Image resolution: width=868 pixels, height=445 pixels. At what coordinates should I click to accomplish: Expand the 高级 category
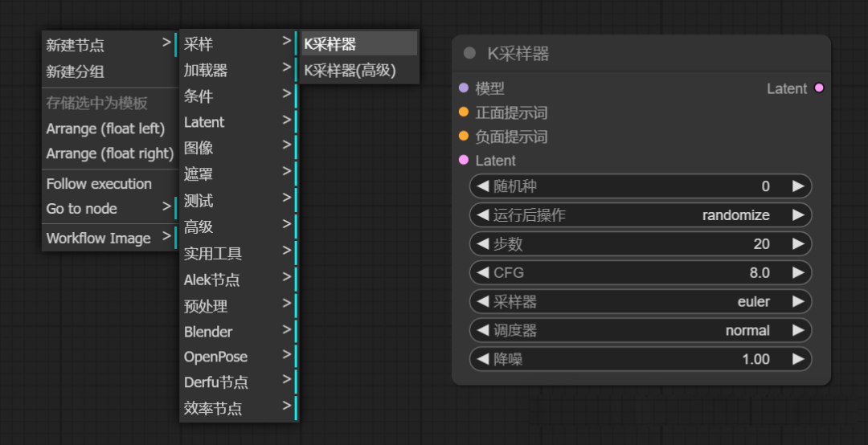240,227
